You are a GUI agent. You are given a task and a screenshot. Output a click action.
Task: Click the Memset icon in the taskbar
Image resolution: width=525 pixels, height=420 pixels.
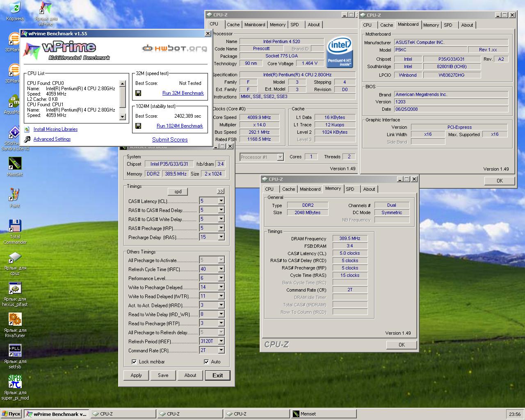click(x=296, y=414)
